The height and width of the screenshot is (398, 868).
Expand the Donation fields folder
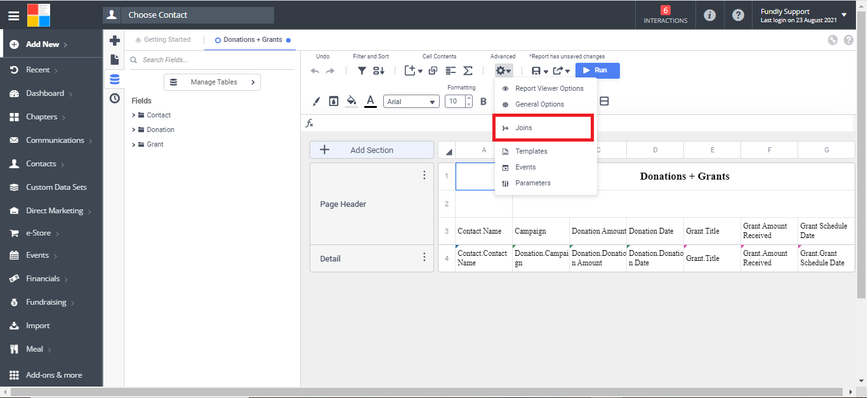tap(134, 130)
